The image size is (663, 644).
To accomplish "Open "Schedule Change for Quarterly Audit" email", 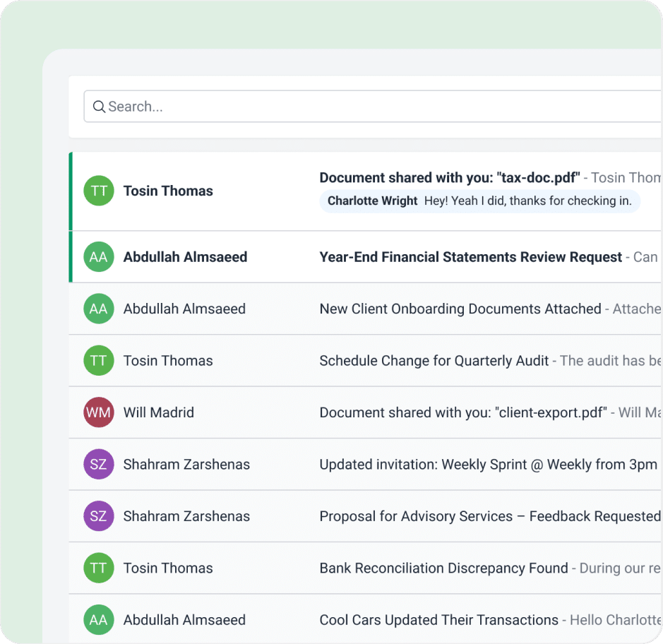I will click(434, 361).
